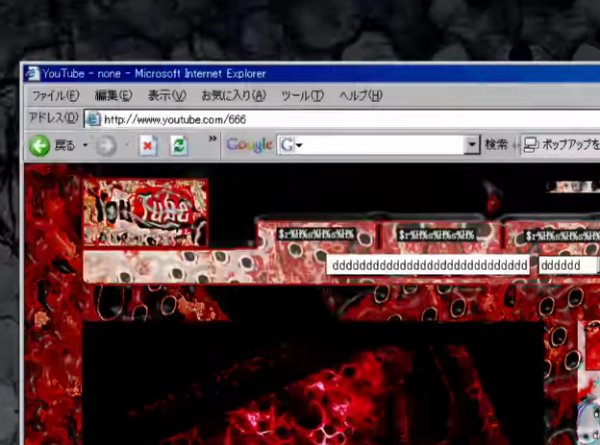Open the ツール(T) menu

(x=302, y=95)
